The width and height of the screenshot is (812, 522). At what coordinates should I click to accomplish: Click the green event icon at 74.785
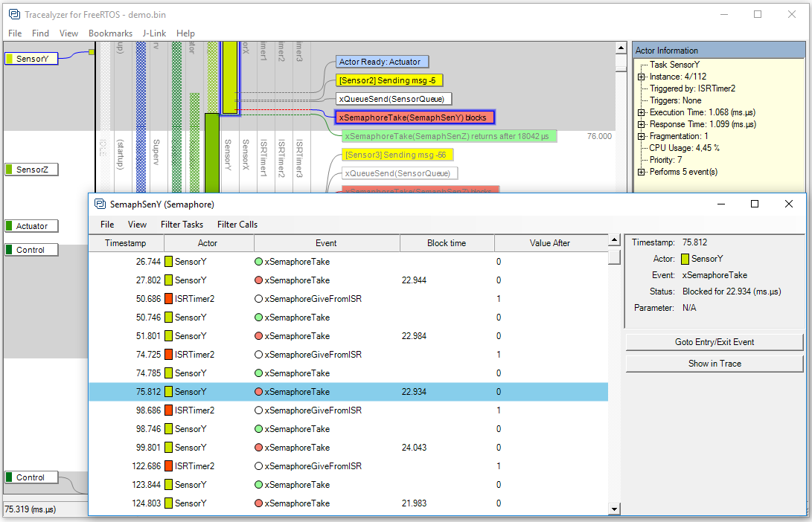(258, 373)
